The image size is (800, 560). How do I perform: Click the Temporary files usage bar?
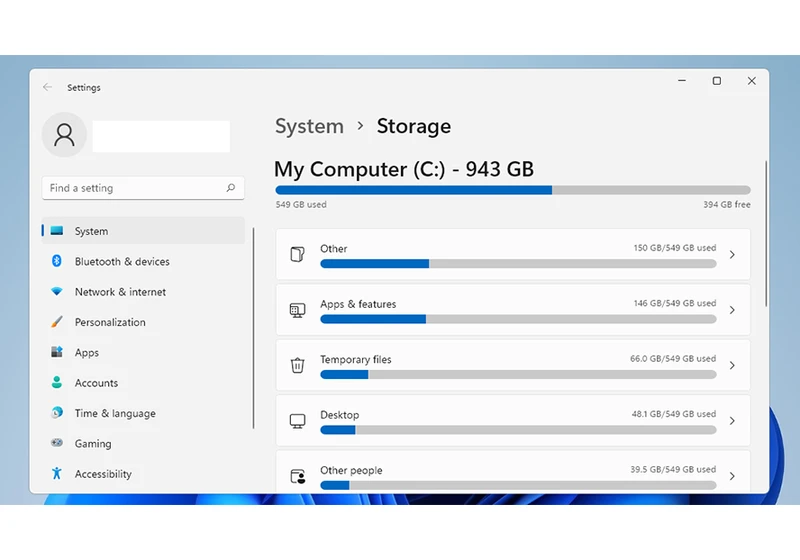pos(518,374)
